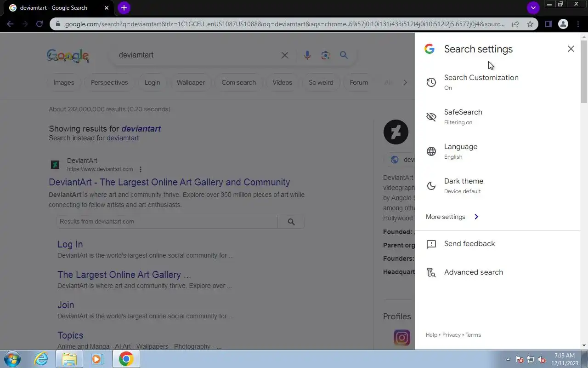This screenshot has height=368, width=588.
Task: Toggle the browser side panel
Action: click(548, 24)
